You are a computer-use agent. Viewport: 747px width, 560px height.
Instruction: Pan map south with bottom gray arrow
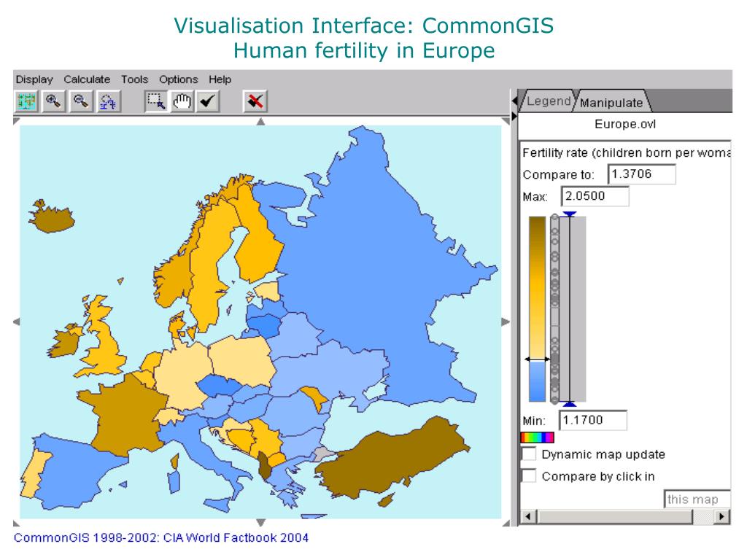pyautogui.click(x=260, y=523)
